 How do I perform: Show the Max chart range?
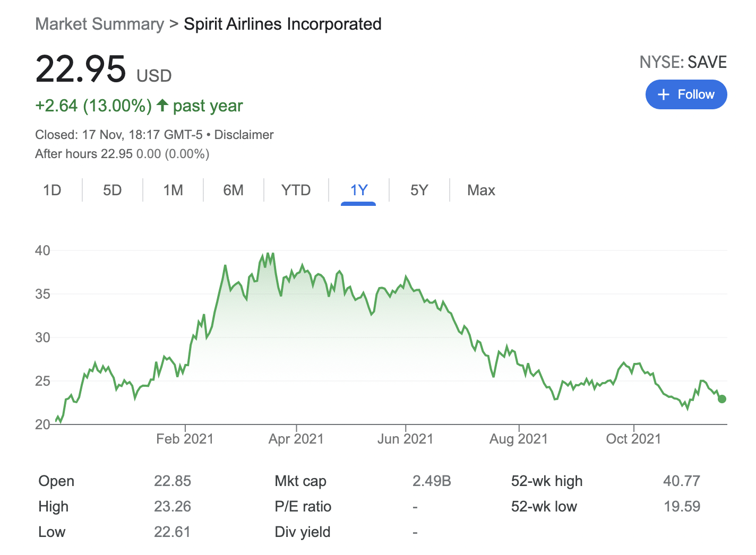point(481,190)
